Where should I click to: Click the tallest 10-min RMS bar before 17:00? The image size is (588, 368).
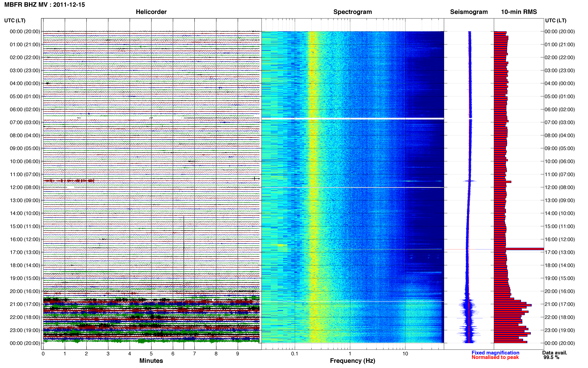click(519, 249)
